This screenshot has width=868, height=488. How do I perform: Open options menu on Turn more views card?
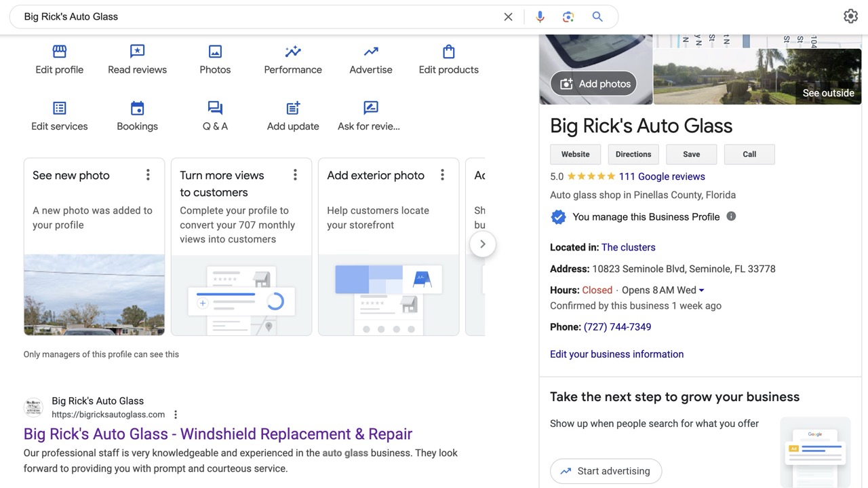(295, 175)
